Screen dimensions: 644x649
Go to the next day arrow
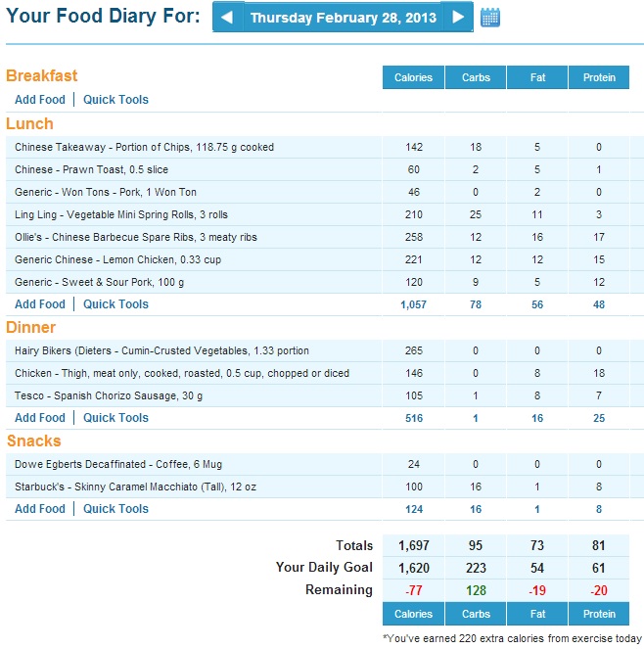457,18
